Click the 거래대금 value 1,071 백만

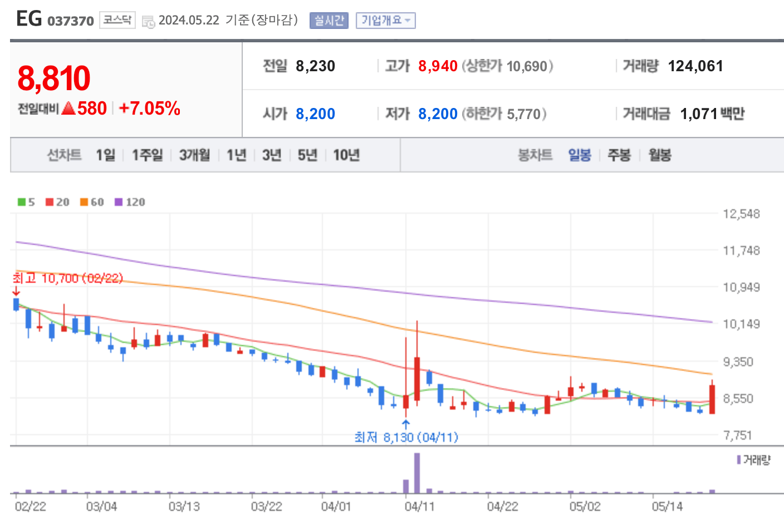tap(712, 114)
